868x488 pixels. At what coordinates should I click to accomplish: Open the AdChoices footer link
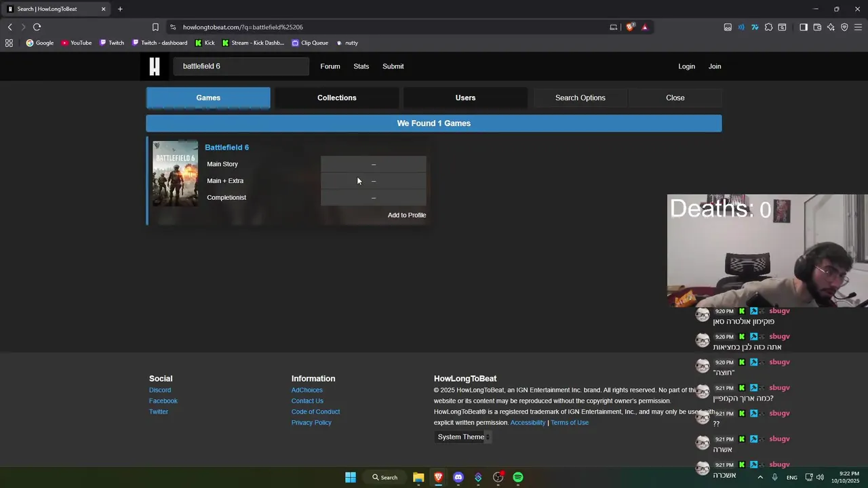pos(307,390)
